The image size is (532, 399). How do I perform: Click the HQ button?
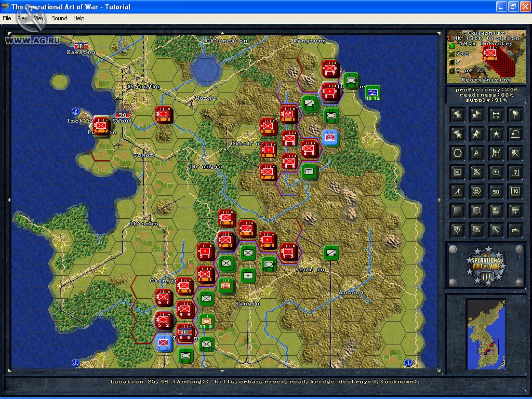[x=515, y=191]
